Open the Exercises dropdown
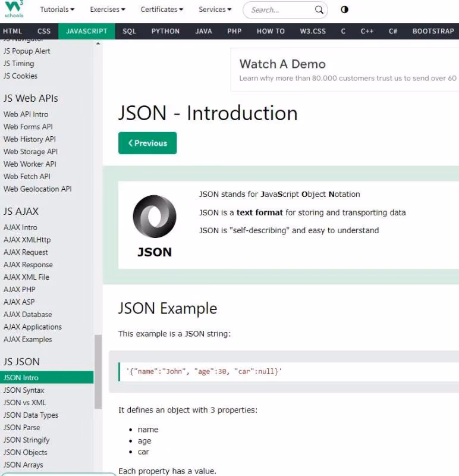Image resolution: width=459 pixels, height=476 pixels. [108, 10]
